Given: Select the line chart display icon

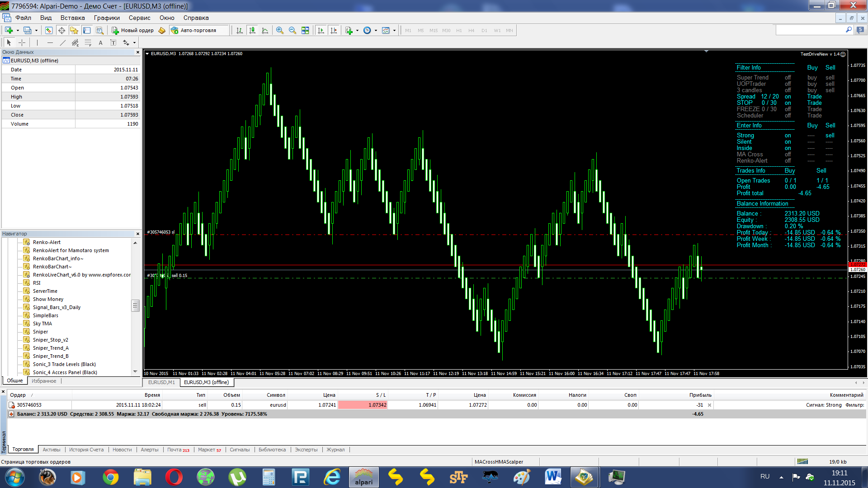Looking at the screenshot, I should point(265,30).
